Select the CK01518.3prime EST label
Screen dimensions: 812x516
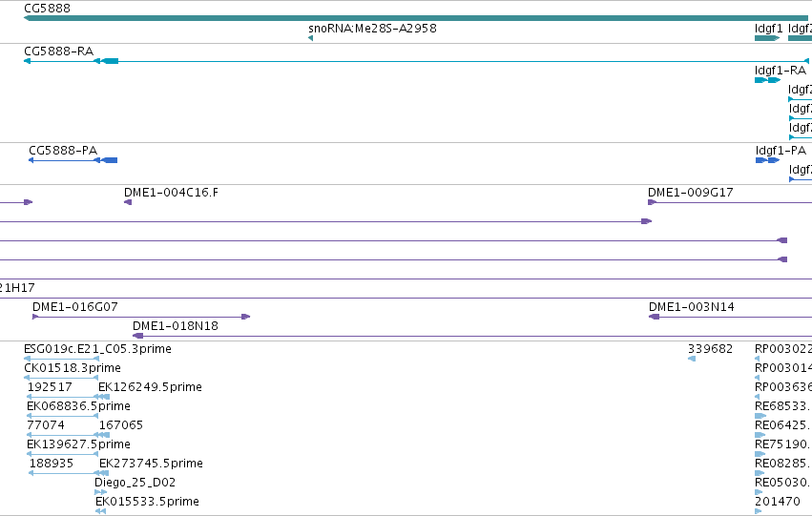coord(72,368)
